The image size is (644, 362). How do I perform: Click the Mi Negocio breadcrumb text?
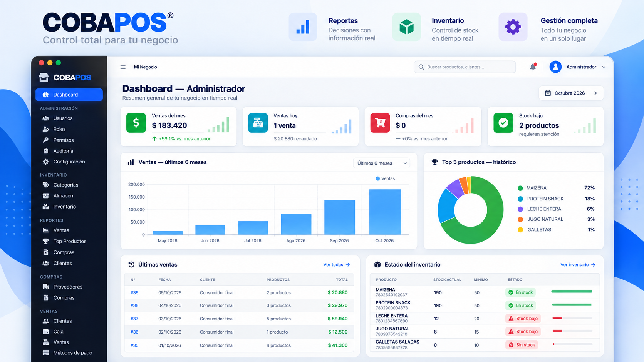click(x=145, y=67)
